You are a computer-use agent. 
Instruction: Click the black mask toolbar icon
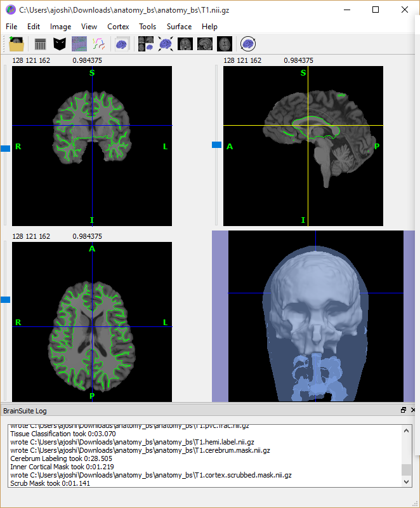tap(60, 44)
